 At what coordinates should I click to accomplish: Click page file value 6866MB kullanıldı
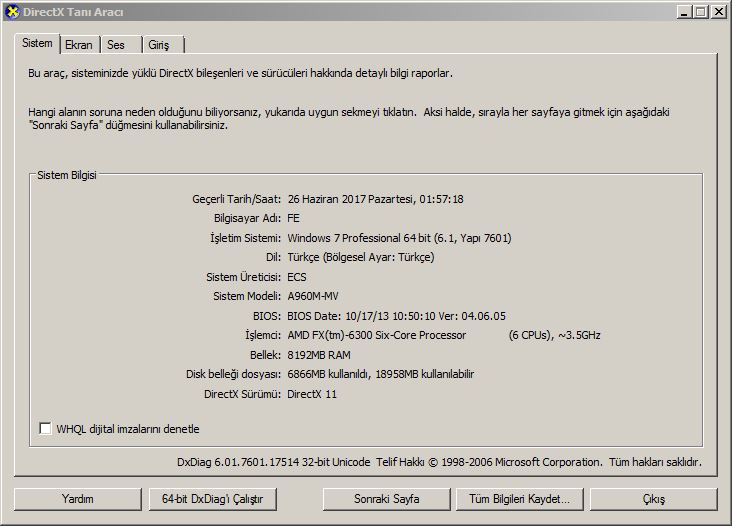(x=328, y=374)
